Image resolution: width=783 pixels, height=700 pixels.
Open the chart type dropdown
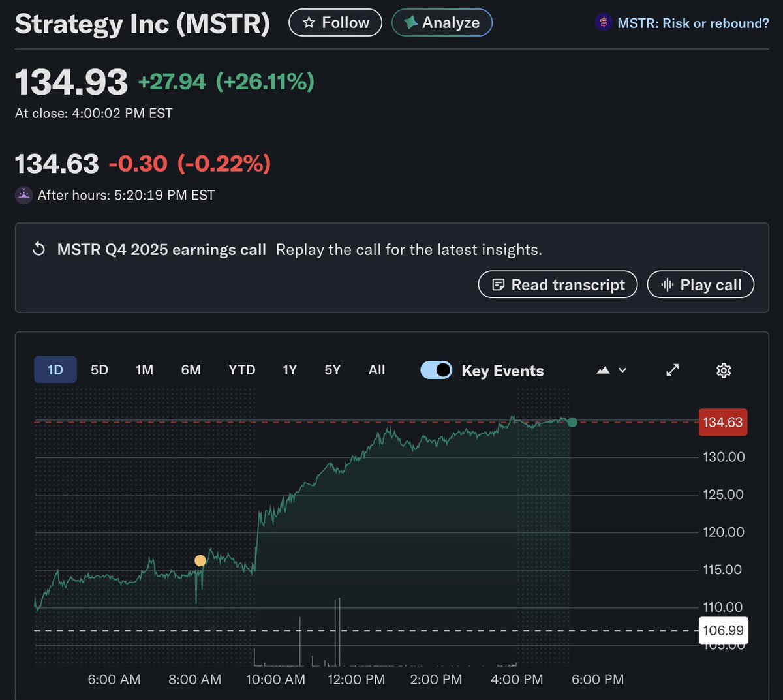611,370
